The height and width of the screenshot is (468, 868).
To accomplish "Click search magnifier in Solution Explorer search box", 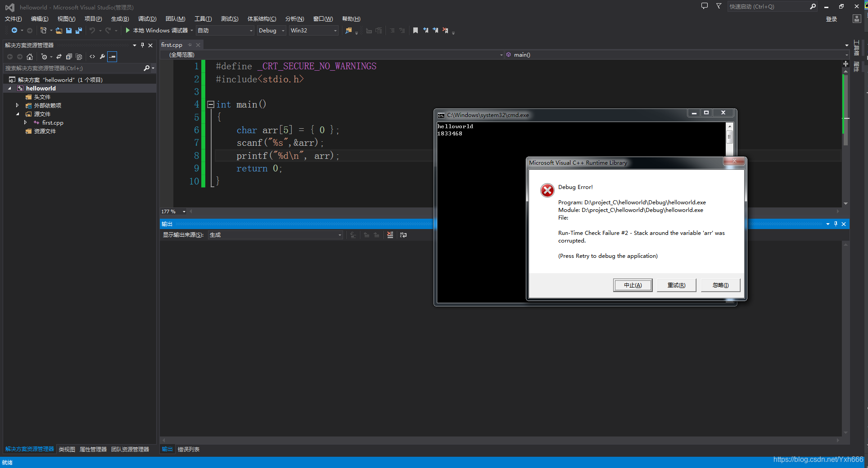I will (146, 68).
